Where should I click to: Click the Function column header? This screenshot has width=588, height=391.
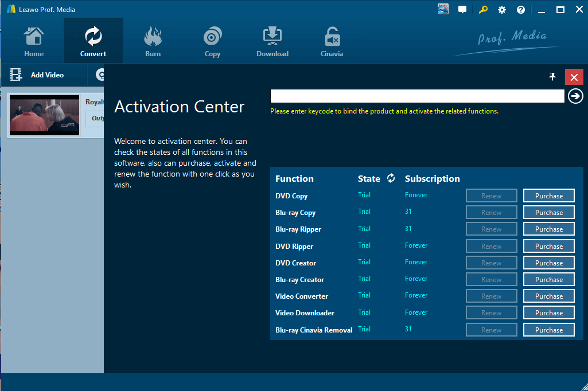(x=294, y=179)
